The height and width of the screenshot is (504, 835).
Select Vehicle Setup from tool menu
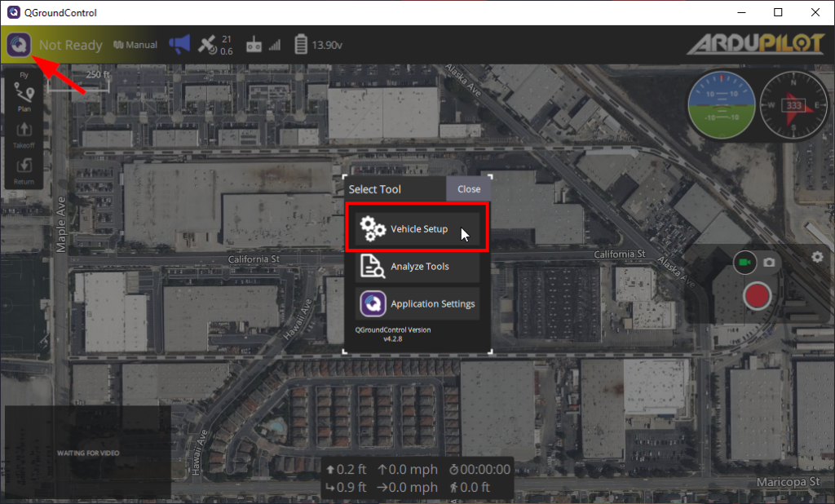pos(417,229)
